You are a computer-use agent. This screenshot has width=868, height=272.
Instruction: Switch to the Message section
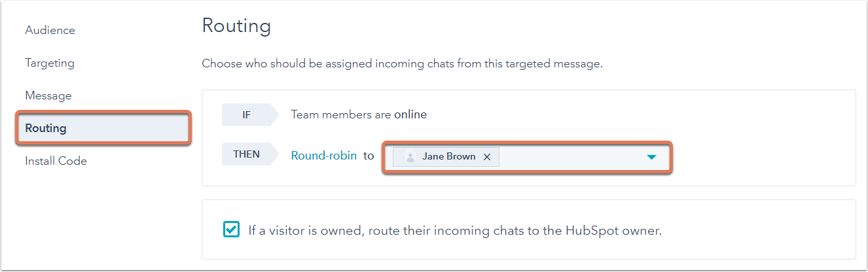(48, 95)
